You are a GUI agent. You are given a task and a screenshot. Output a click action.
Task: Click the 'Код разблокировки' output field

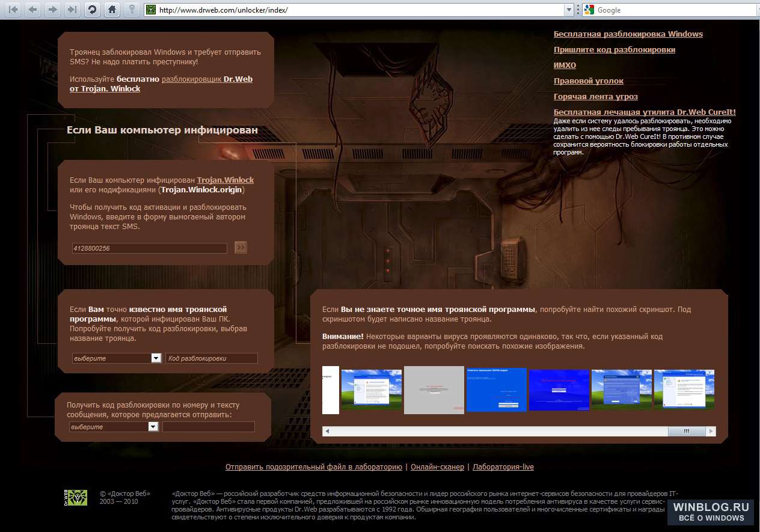pos(212,358)
